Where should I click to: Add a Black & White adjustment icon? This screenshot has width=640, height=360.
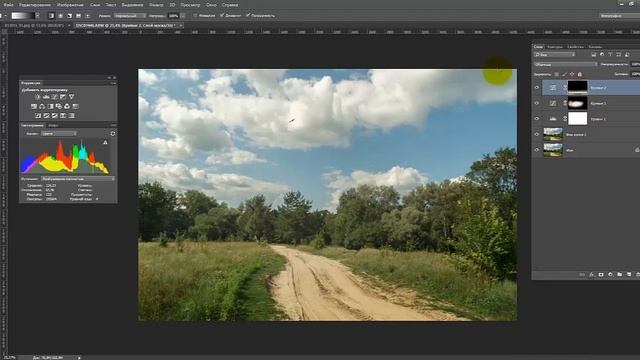tap(51, 106)
